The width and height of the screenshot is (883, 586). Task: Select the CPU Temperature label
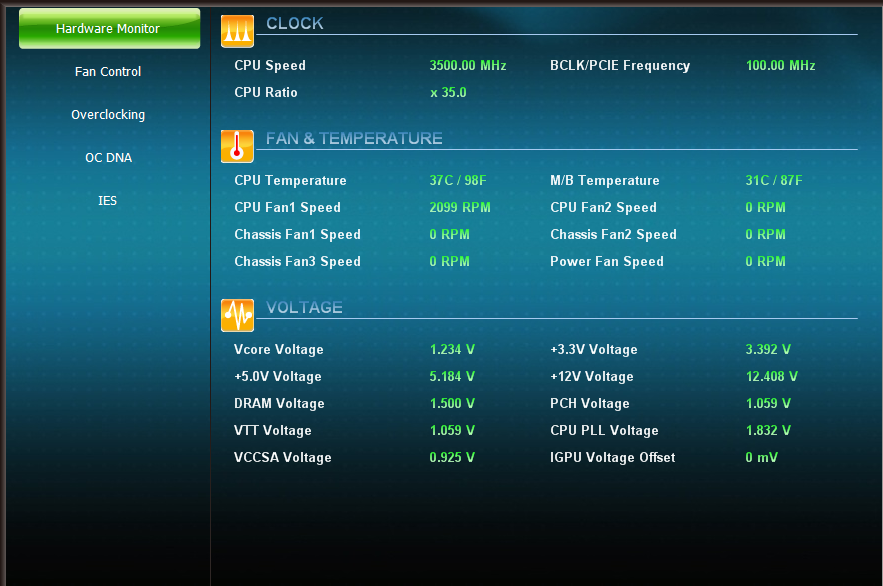coord(290,181)
